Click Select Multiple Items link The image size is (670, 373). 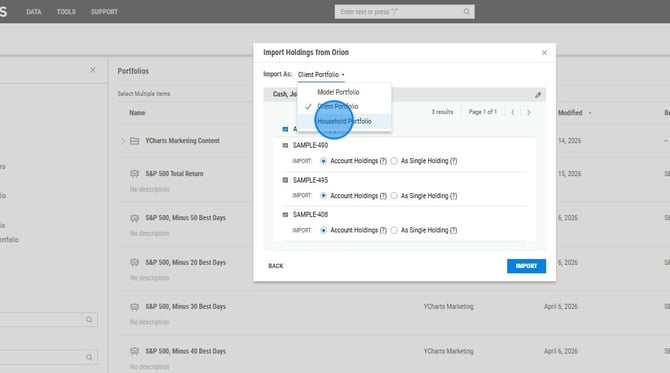pos(144,94)
